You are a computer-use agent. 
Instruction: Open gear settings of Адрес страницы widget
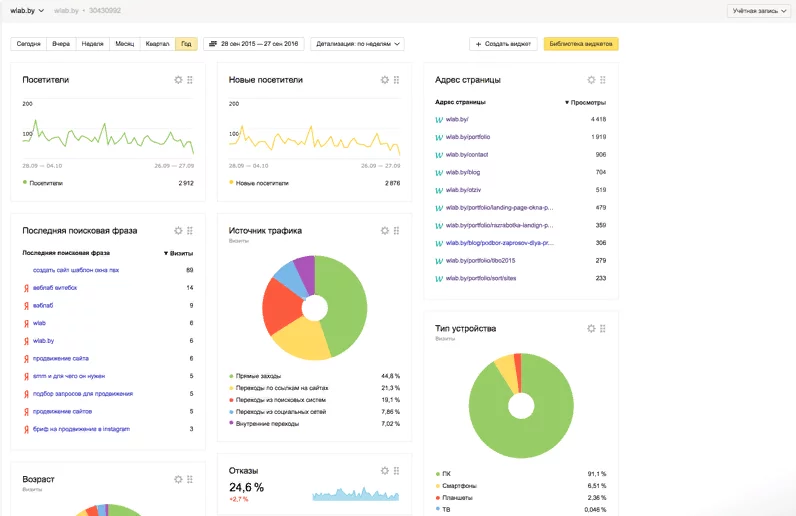591,80
